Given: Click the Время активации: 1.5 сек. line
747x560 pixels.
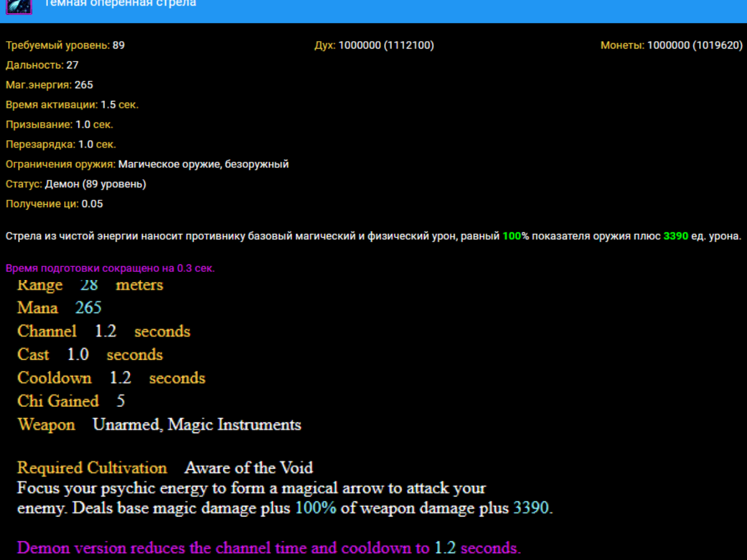Looking at the screenshot, I should pyautogui.click(x=72, y=105).
